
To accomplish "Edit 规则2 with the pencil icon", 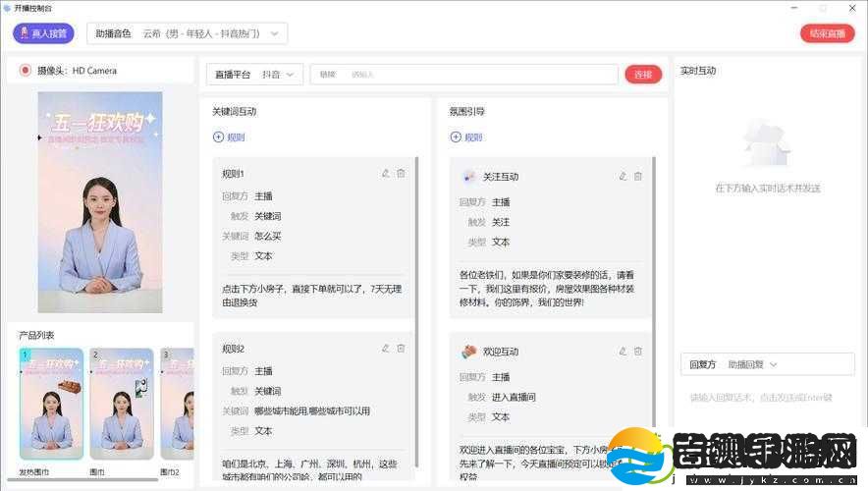I will tap(385, 349).
